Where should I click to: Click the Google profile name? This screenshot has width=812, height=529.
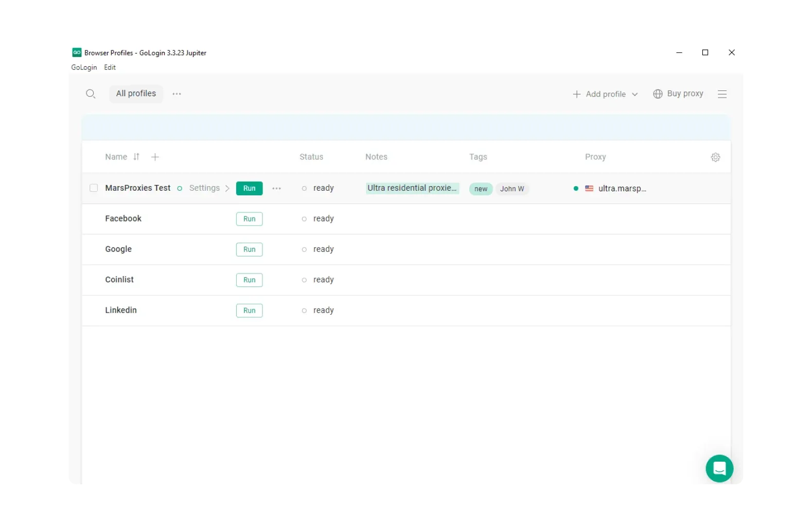point(118,249)
